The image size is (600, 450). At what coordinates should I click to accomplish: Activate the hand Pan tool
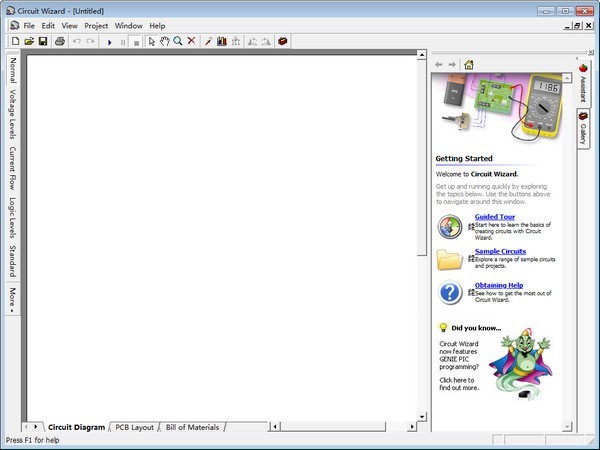click(164, 41)
